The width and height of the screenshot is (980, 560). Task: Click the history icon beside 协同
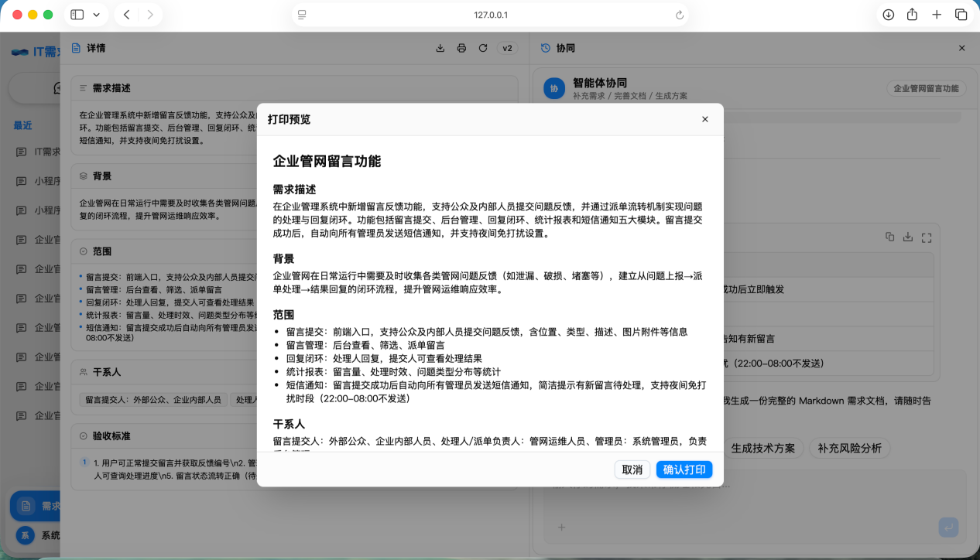tap(545, 48)
